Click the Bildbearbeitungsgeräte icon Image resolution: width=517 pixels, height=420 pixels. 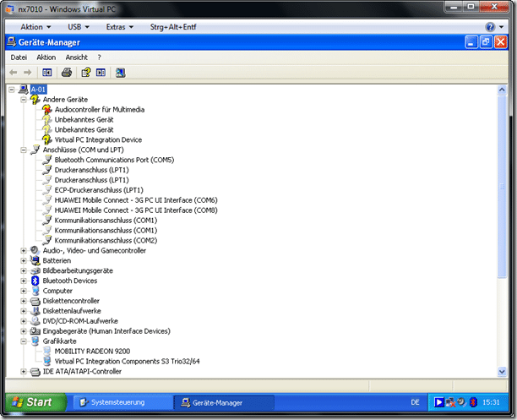(x=35, y=271)
